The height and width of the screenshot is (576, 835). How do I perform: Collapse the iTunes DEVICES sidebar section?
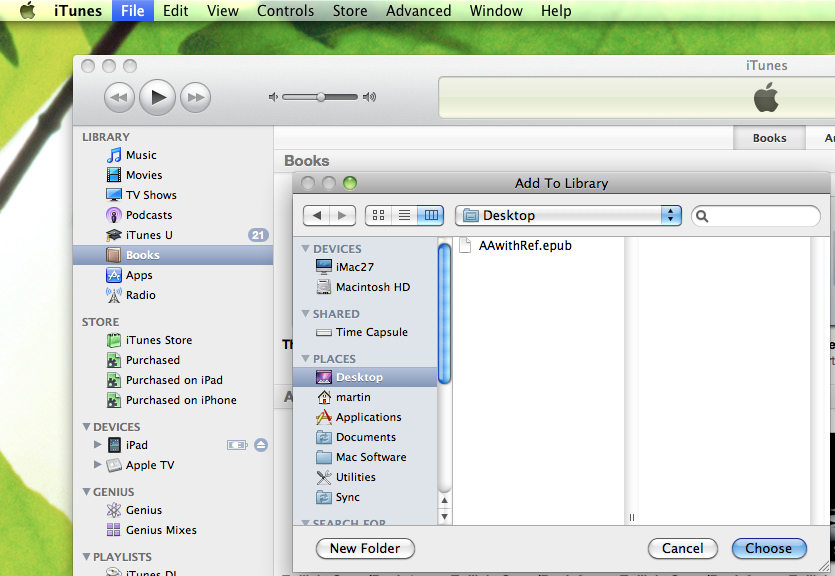[86, 426]
